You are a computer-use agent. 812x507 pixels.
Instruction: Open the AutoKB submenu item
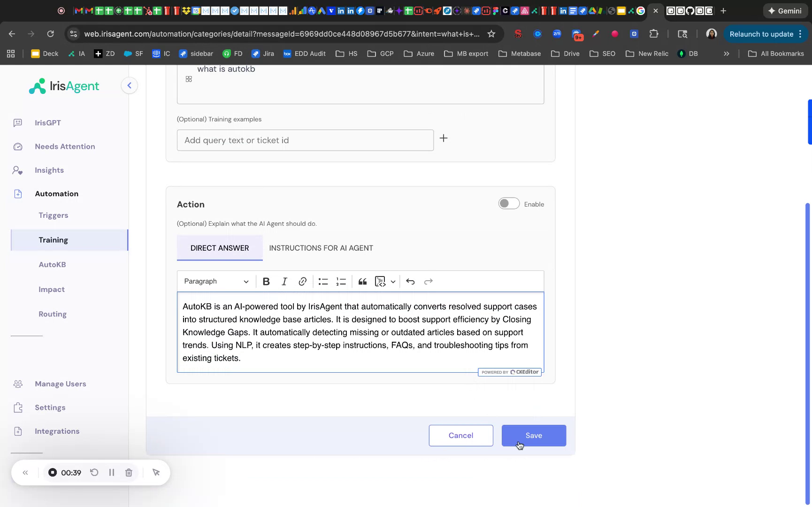click(x=52, y=264)
